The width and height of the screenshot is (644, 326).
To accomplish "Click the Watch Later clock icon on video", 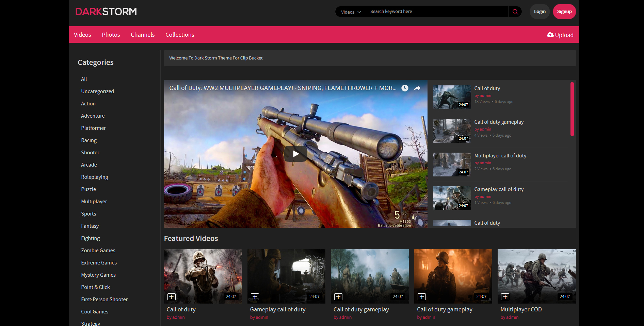I will click(x=405, y=88).
